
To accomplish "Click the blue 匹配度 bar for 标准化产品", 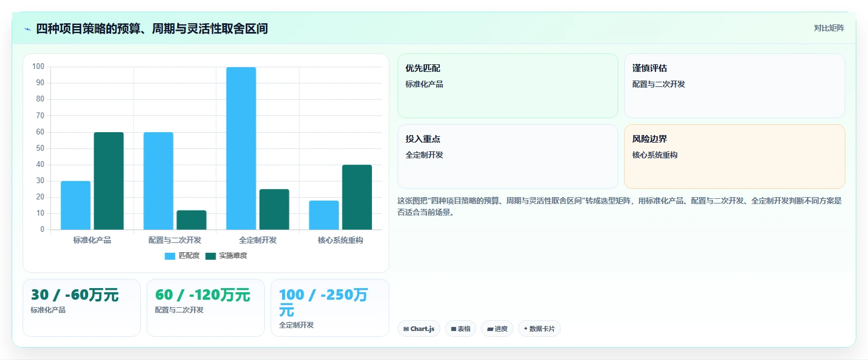I will tap(75, 205).
